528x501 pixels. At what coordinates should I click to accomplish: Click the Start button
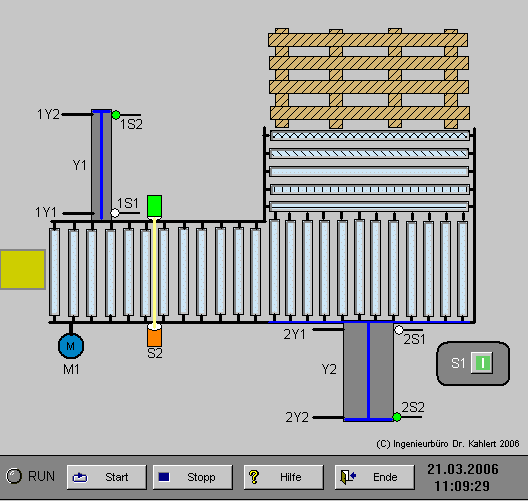coord(107,477)
